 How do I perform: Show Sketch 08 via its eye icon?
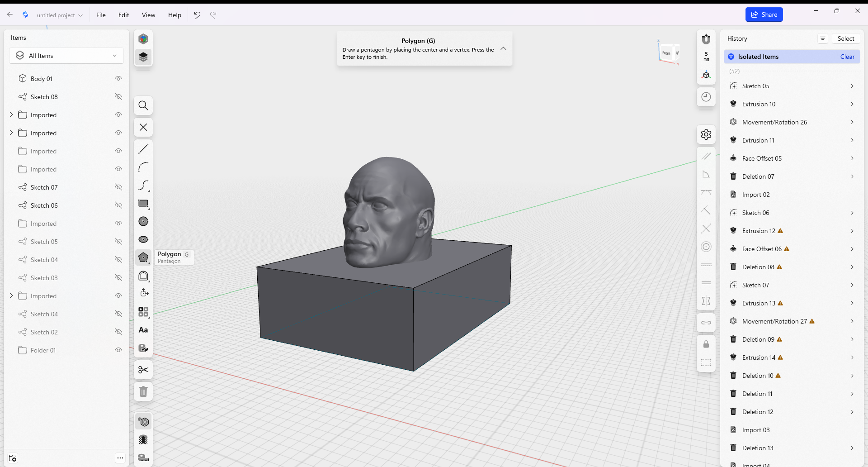118,97
